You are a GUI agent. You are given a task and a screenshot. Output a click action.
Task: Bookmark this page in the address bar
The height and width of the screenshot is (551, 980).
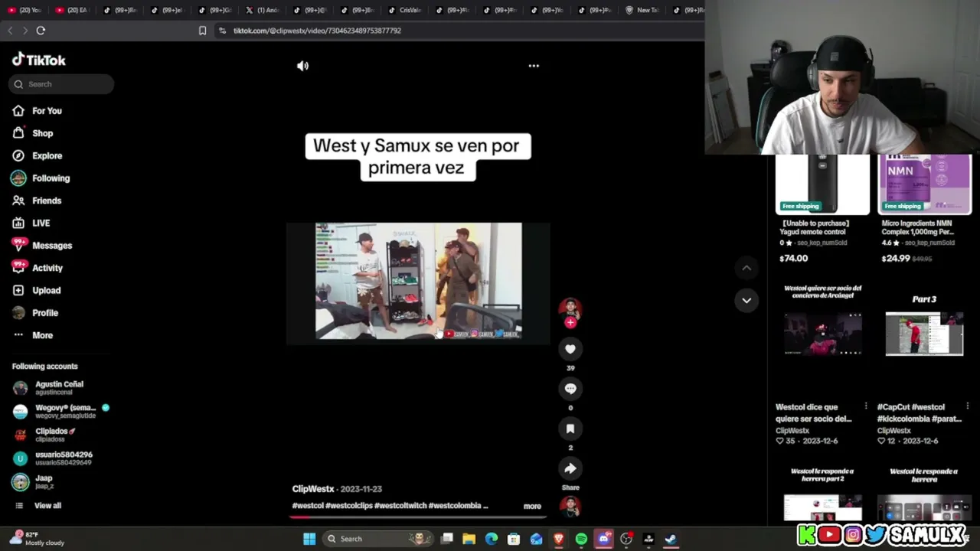point(202,31)
